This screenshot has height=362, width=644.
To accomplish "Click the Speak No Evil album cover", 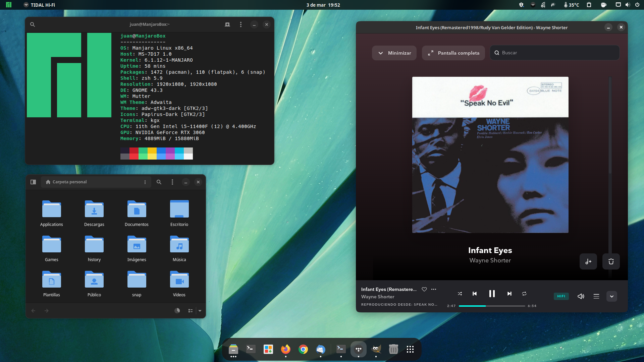I will coord(490,155).
